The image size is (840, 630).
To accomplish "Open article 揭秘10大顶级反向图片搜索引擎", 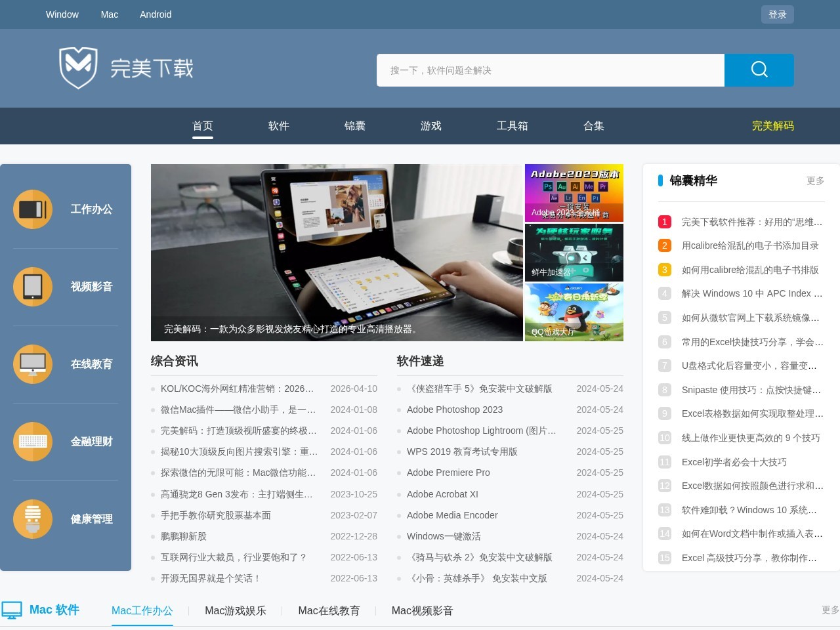I will pyautogui.click(x=239, y=451).
